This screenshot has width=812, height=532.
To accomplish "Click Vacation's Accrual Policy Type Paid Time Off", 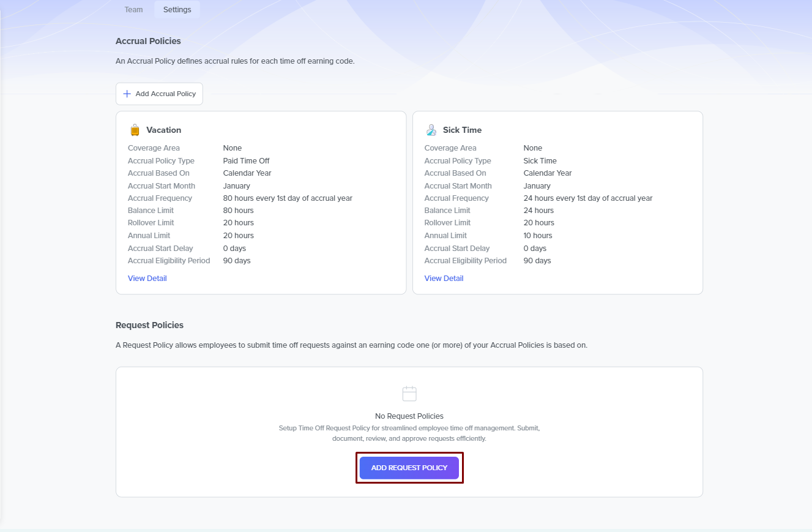I will (246, 161).
